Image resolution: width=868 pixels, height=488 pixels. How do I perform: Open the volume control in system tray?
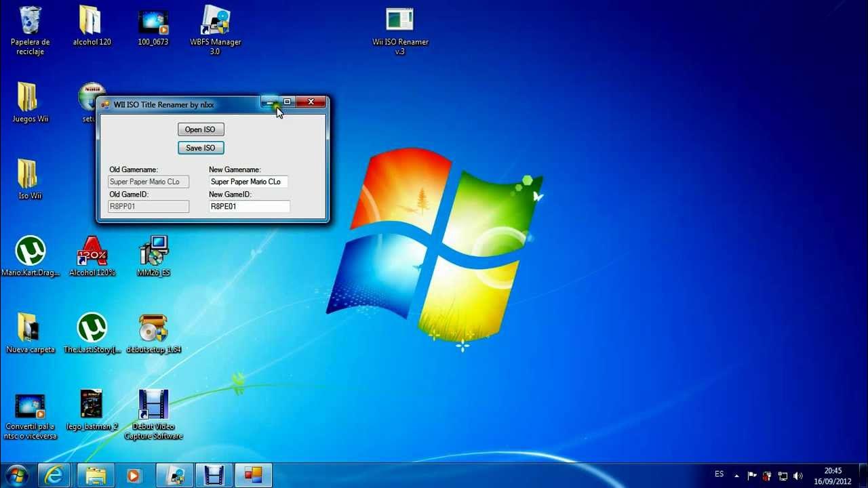pos(798,476)
